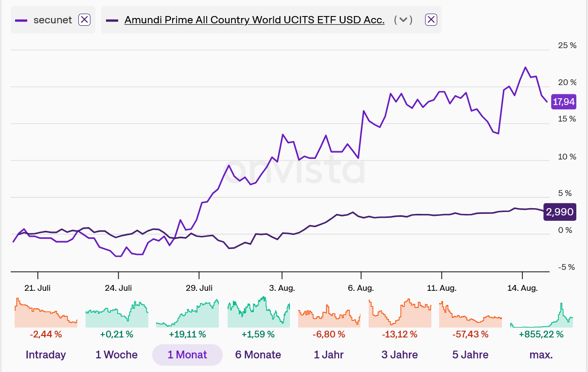Click the secunet legend label
The width and height of the screenshot is (588, 372).
coord(53,20)
